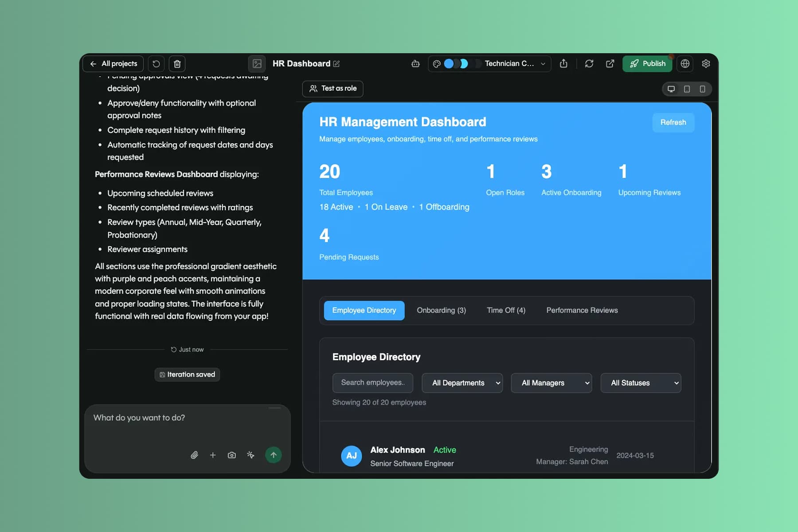Click the undo/revert icon beside All projects
The height and width of the screenshot is (532, 798).
click(156, 64)
